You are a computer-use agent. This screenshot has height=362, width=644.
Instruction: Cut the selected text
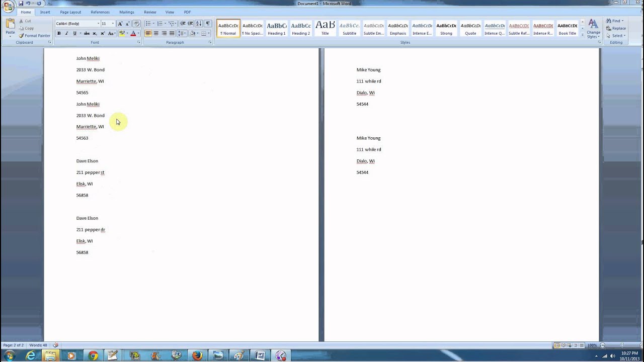click(x=25, y=21)
